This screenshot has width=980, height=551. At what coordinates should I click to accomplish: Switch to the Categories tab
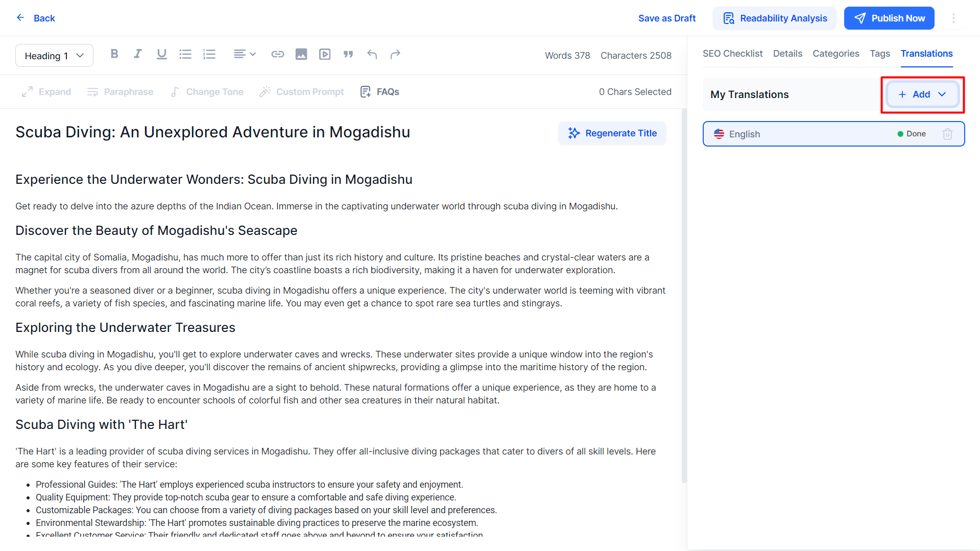[x=836, y=54]
